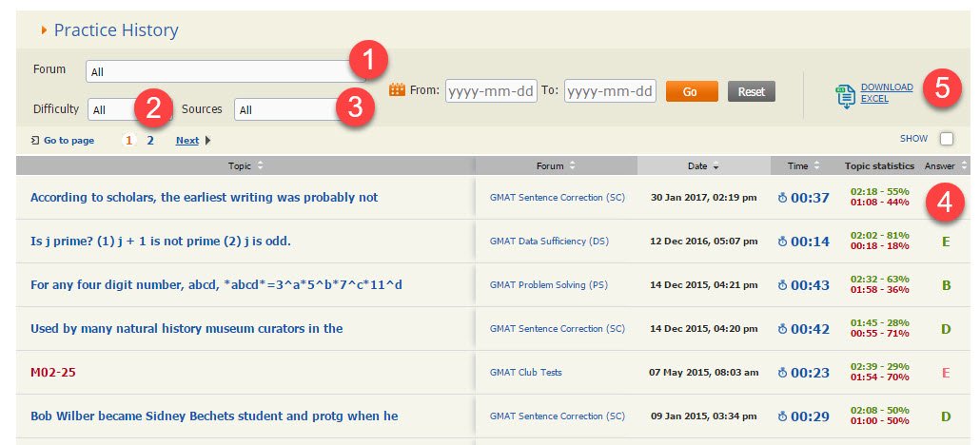This screenshot has height=445, width=980.
Task: Open the Download Excel link
Action: tap(886, 92)
